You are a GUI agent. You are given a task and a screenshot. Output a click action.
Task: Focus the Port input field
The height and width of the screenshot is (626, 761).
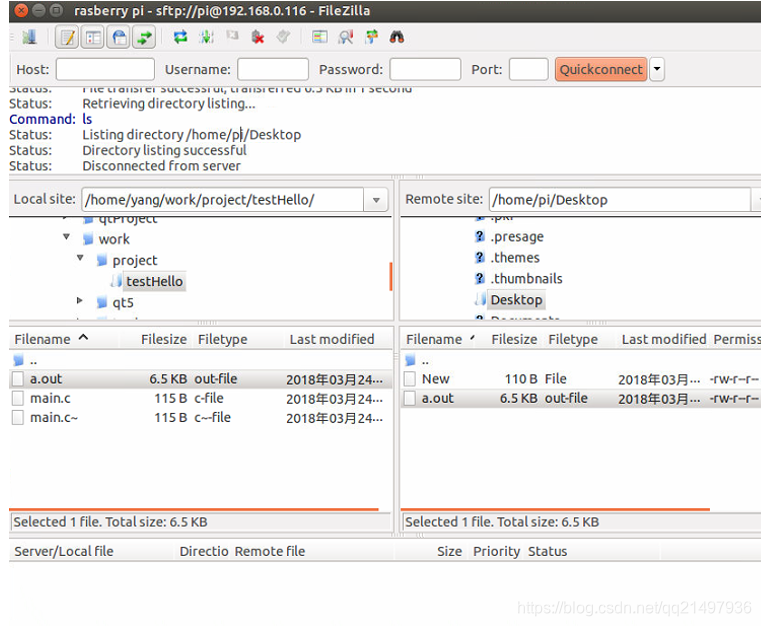click(x=529, y=69)
